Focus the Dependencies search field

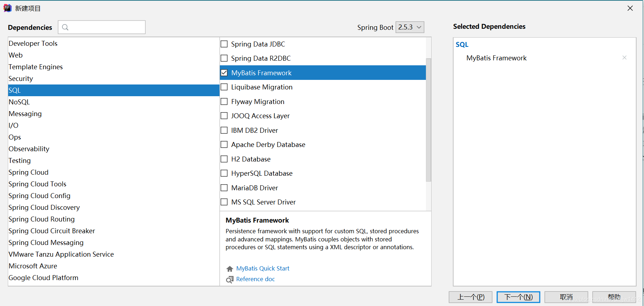point(102,27)
